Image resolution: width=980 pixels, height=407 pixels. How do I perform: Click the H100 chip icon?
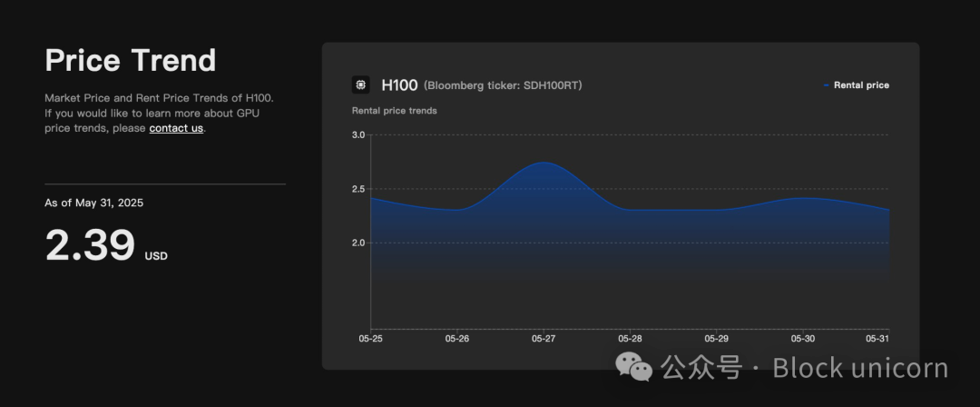pos(360,84)
